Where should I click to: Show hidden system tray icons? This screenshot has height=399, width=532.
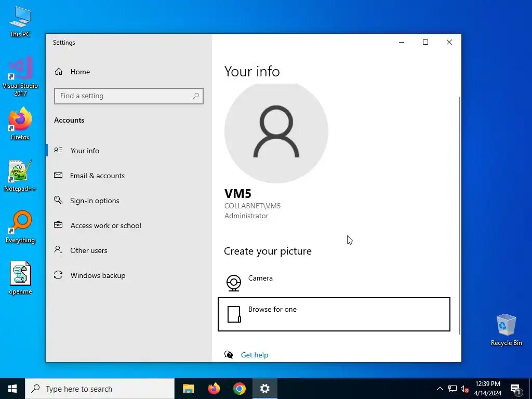(x=440, y=389)
